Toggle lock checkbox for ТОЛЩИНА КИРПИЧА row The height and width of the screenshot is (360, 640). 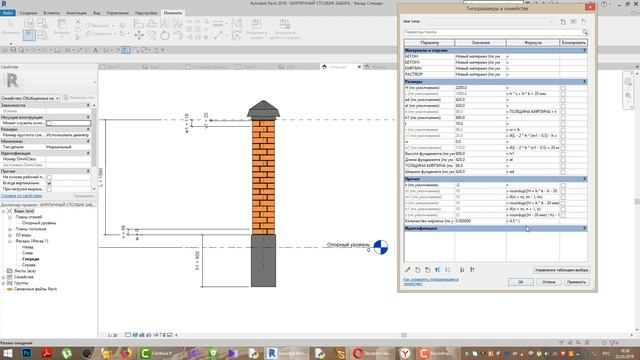563,166
